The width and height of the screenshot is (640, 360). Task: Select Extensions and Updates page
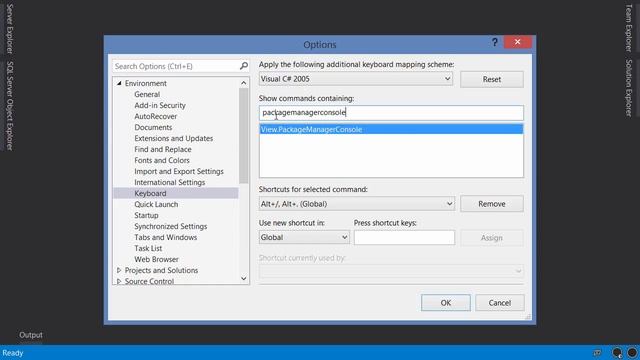173,138
